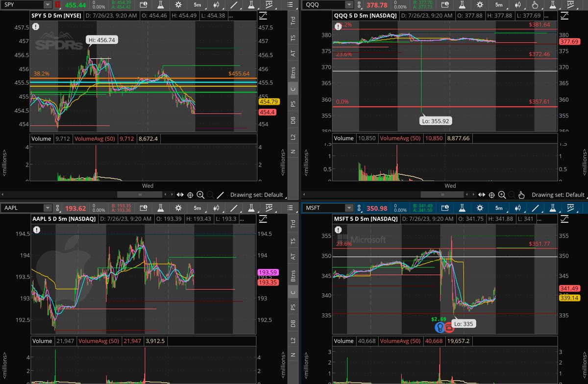This screenshot has height=384, width=588.
Task: Toggle QQQ chart curve scale icon
Action: point(564,16)
